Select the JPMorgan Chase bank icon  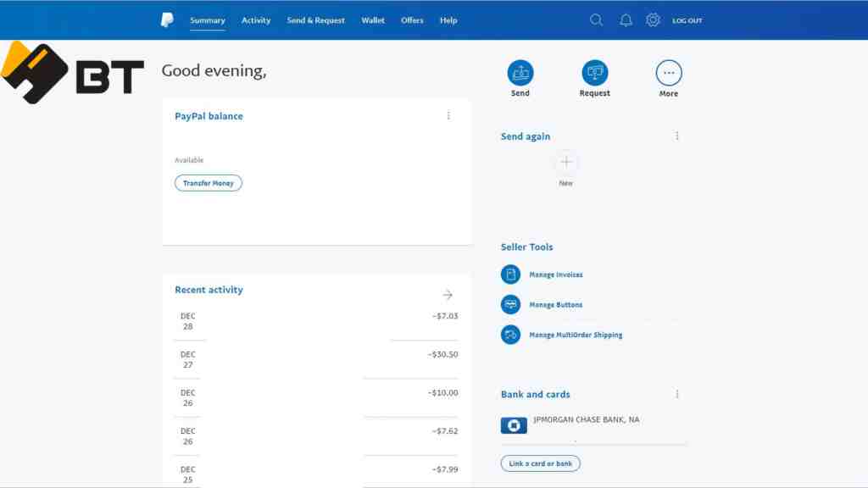coord(514,425)
